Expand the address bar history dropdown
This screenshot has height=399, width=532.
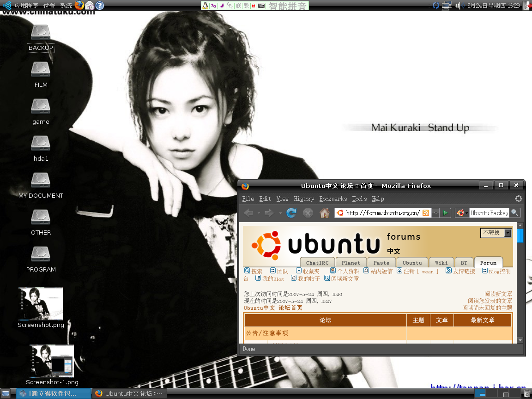click(x=435, y=213)
